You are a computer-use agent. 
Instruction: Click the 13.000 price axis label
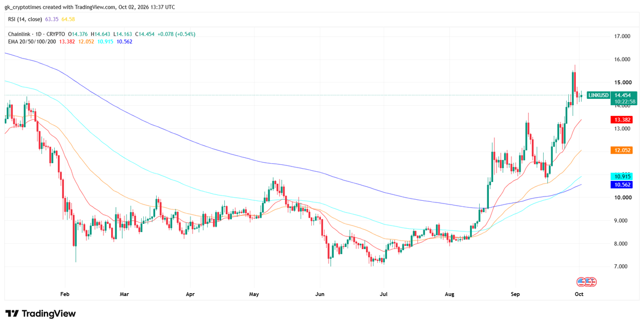point(622,129)
